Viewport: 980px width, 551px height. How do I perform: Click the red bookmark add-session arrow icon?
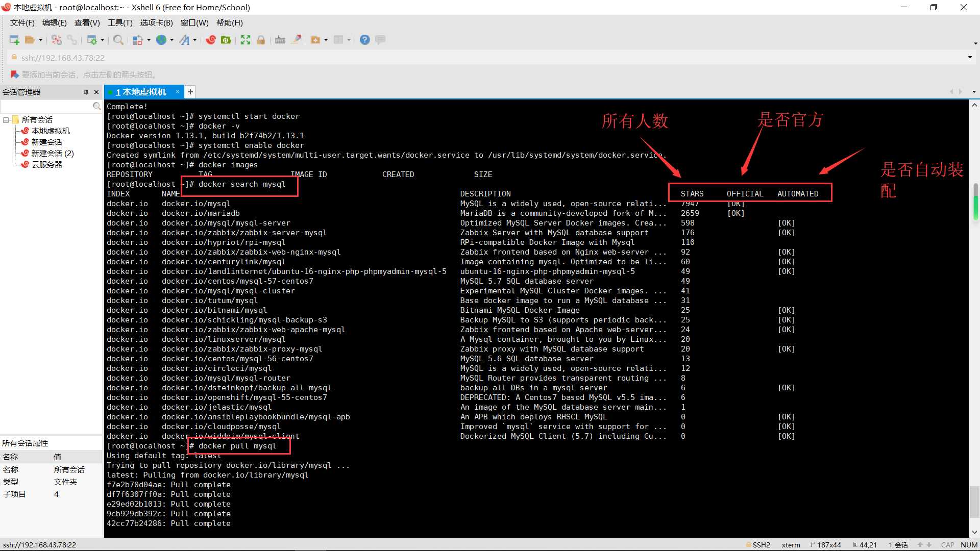pyautogui.click(x=15, y=74)
